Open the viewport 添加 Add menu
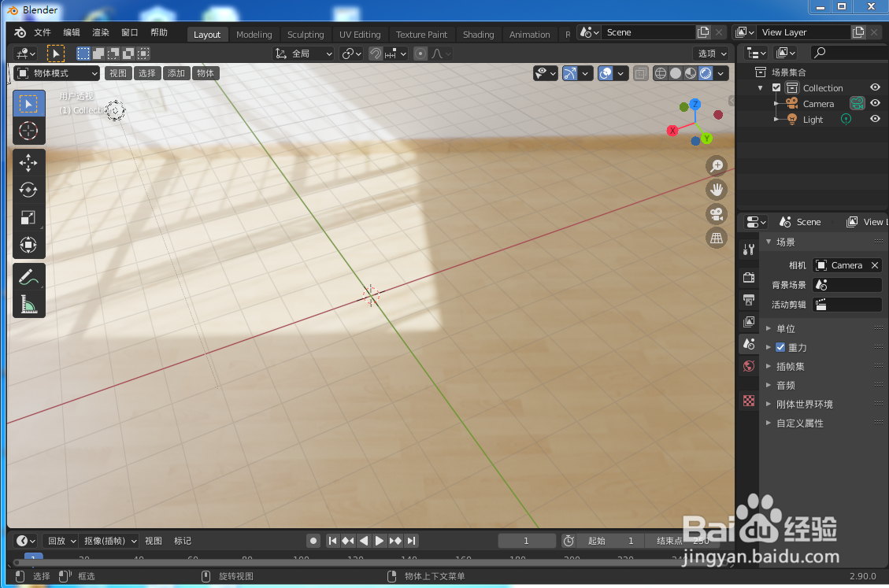 176,73
